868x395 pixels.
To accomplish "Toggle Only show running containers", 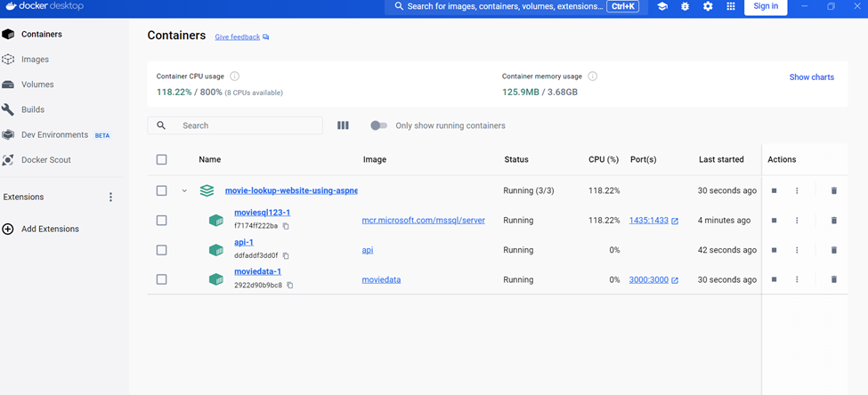I will (x=378, y=125).
